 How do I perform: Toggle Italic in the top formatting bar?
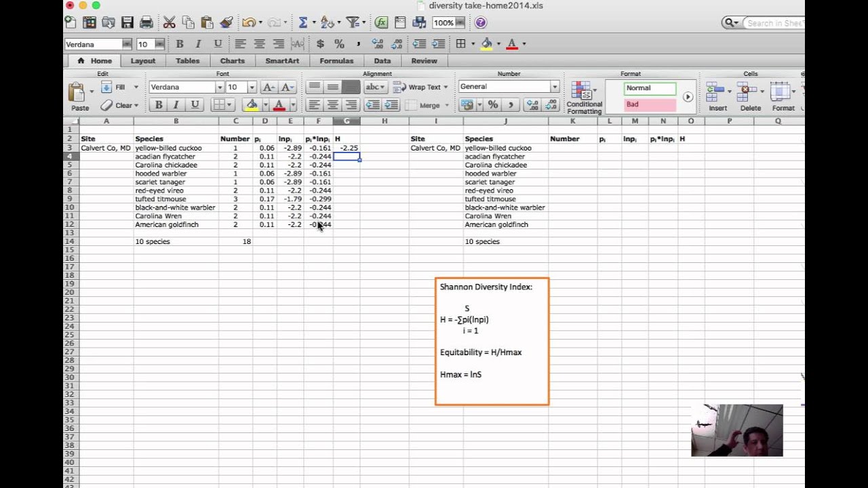[x=198, y=44]
